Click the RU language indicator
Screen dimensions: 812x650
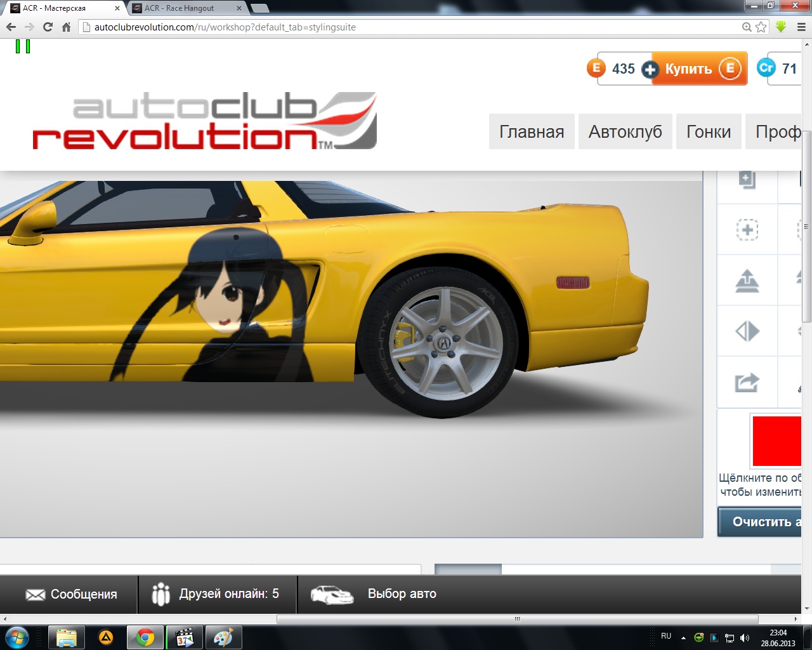pos(666,636)
